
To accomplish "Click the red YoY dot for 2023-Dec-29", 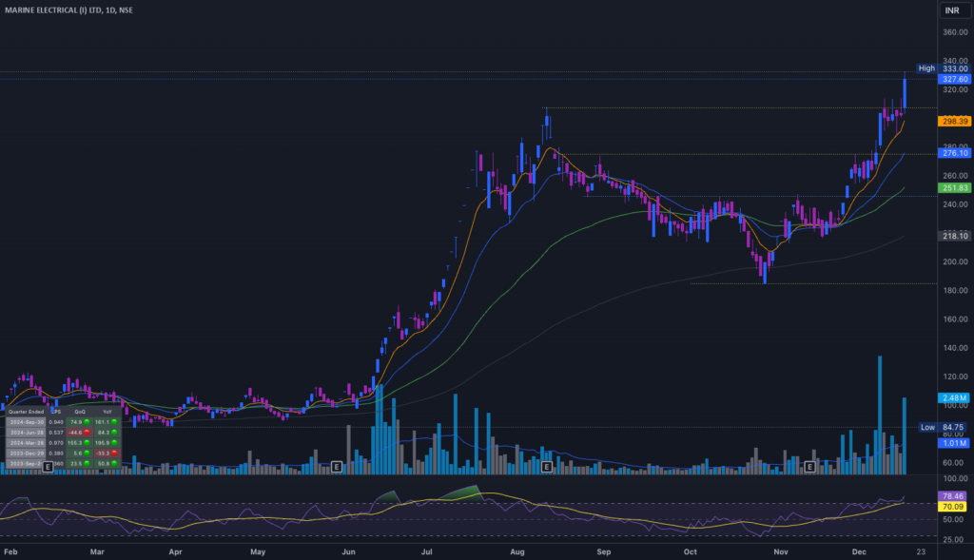I will tap(114, 453).
